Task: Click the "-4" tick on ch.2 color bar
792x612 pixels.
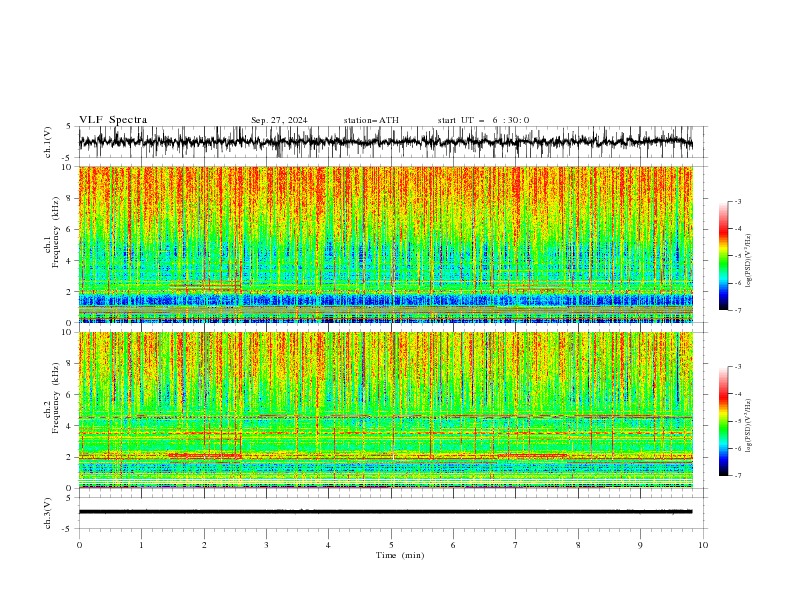Action: click(738, 394)
